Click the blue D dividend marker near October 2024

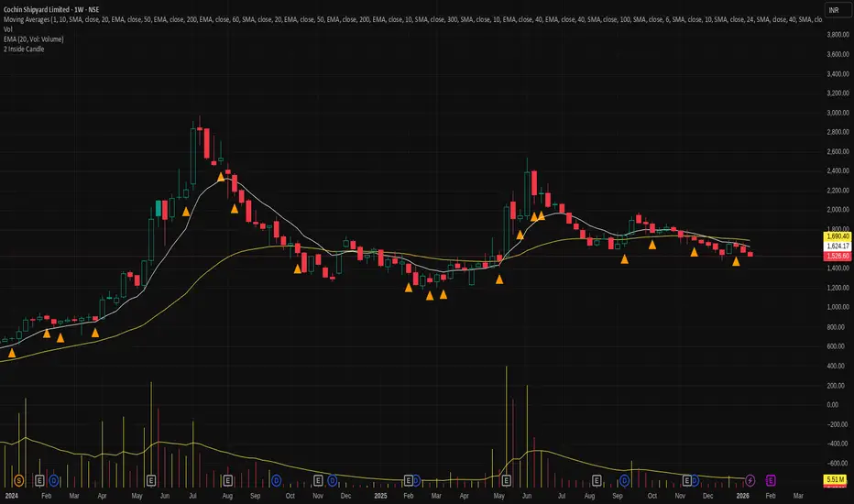(x=276, y=480)
